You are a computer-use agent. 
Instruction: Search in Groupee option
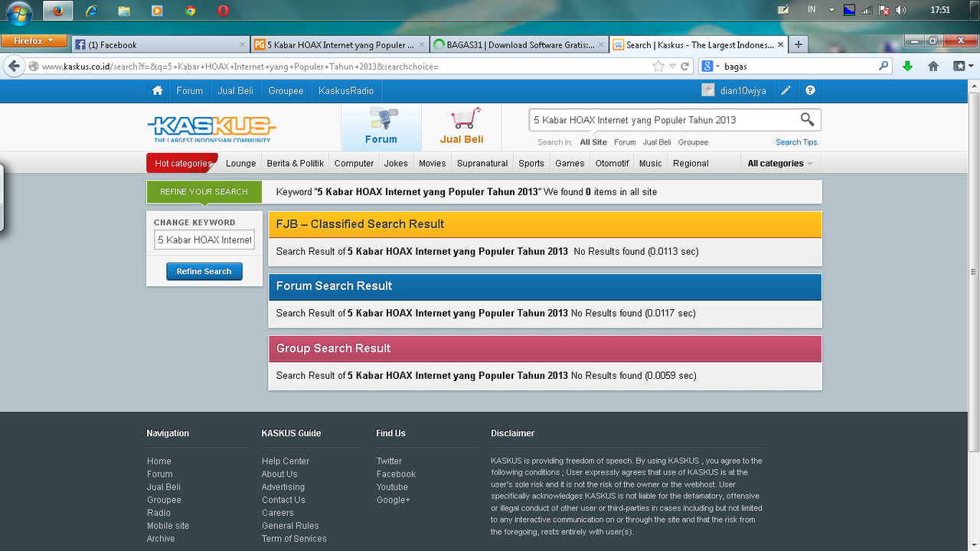[693, 142]
